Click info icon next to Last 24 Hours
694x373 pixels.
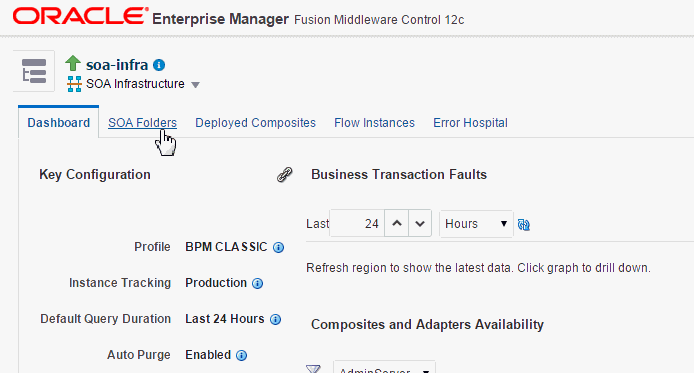pyautogui.click(x=275, y=319)
